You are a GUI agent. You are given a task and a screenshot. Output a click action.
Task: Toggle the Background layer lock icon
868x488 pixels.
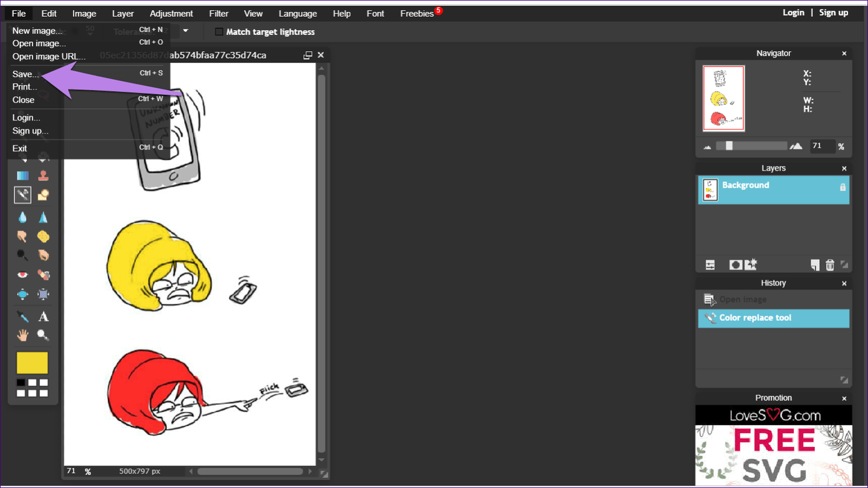point(842,187)
